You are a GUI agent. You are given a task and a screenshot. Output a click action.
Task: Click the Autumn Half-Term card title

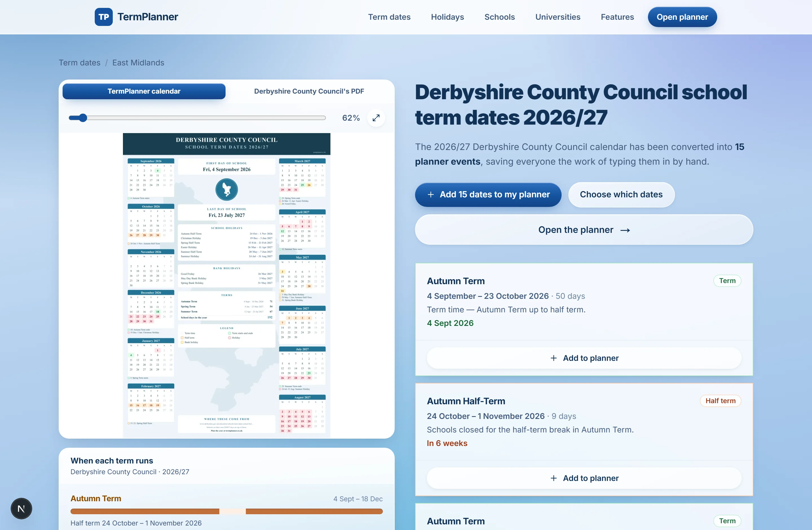[466, 401]
